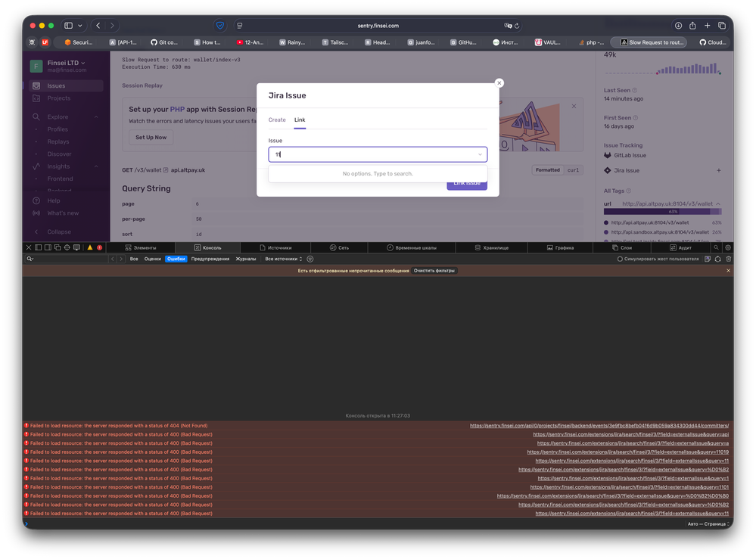
Task: Add a Jira Issue with plus icon
Action: [718, 171]
